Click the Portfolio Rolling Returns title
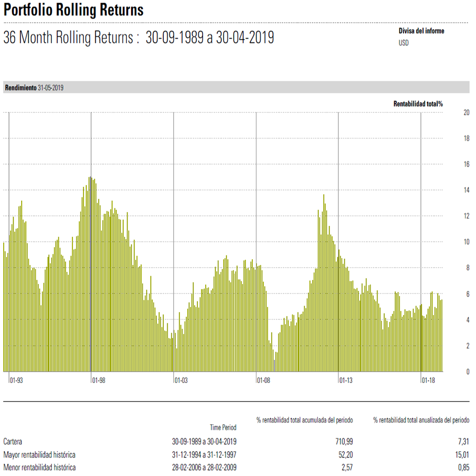 point(74,10)
